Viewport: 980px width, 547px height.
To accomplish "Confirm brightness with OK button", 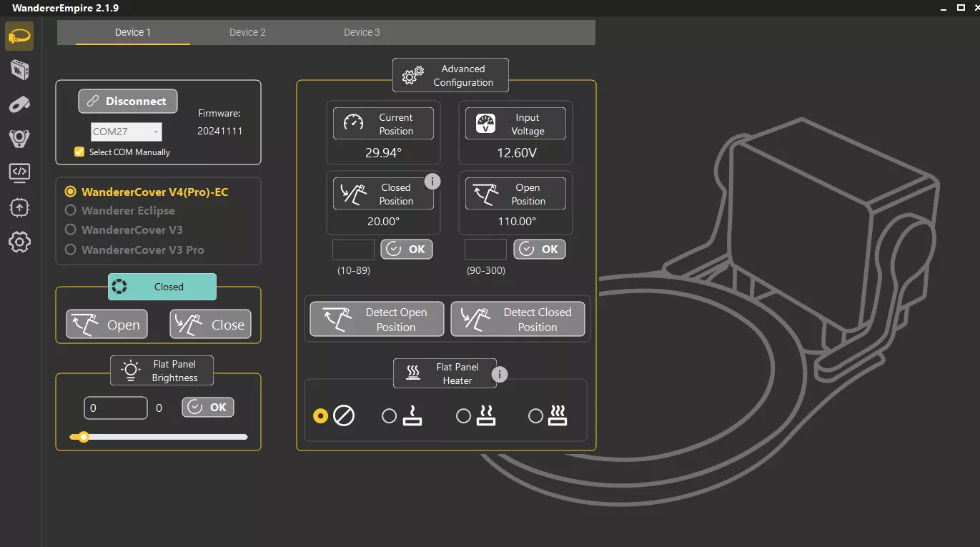I will coord(208,407).
